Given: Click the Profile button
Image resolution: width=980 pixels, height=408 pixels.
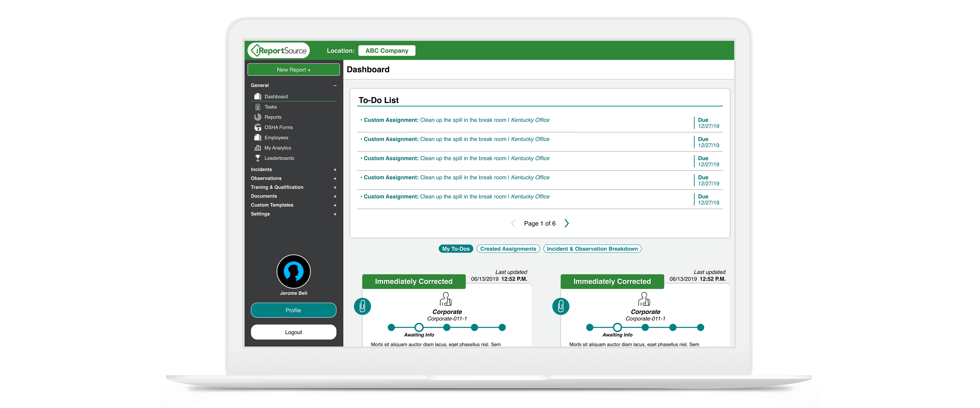Looking at the screenshot, I should click(x=293, y=310).
